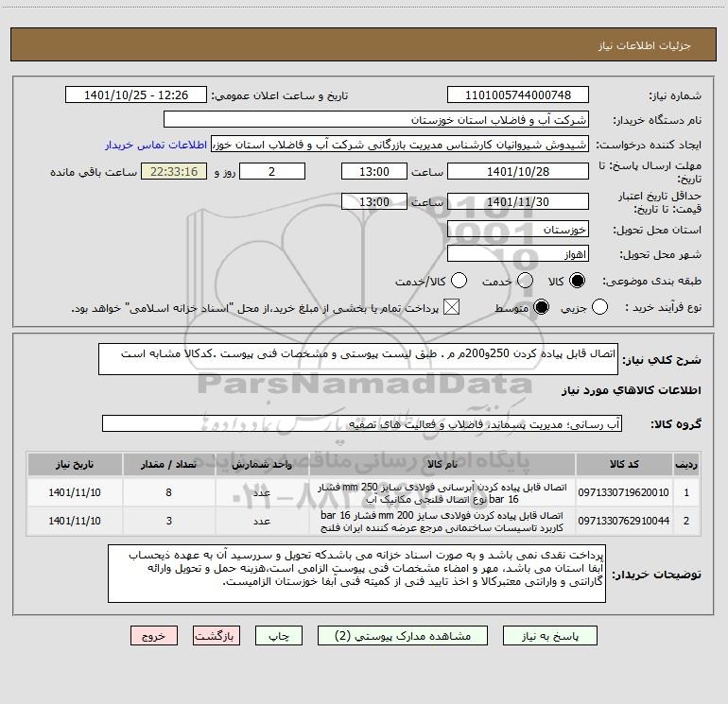Click the جزئیات اطلاعات نیاز header title
The image size is (728, 704).
pos(645,45)
